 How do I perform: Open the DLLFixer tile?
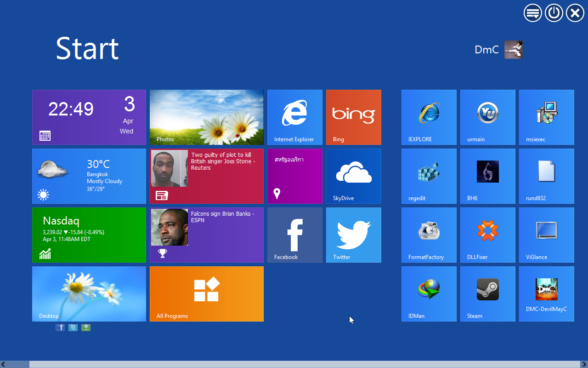[488, 235]
